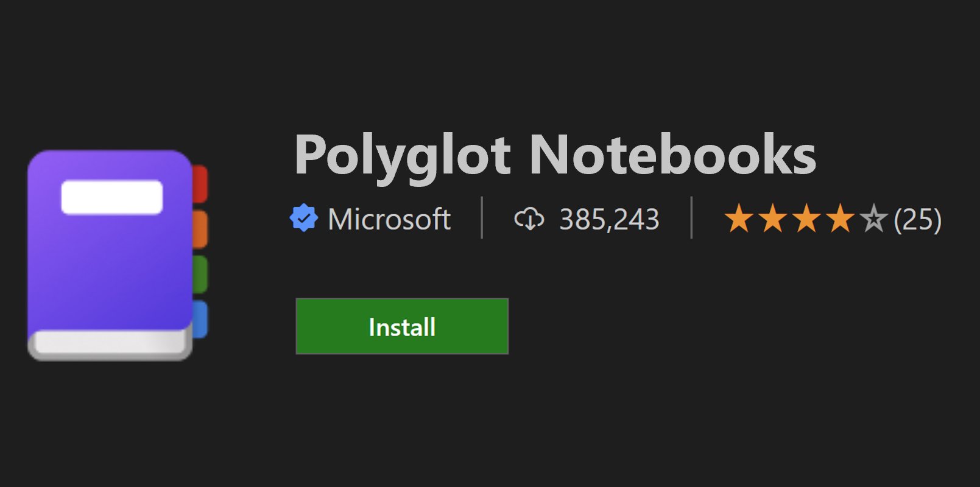Click the red tab on notebook icon
This screenshot has height=487, width=980.
(x=200, y=184)
